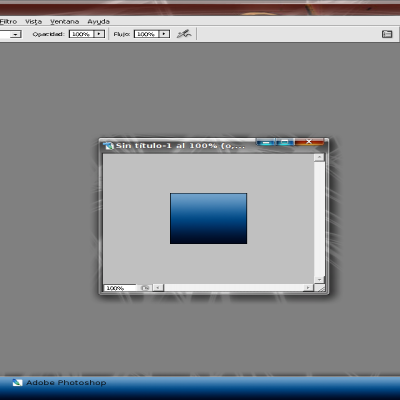
Task: Open the palette well icon in options bar
Action: pos(387,34)
